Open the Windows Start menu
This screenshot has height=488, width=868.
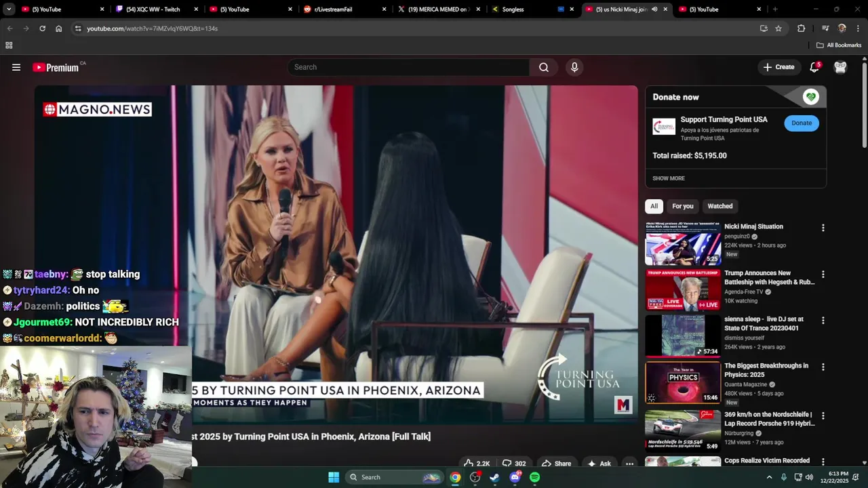click(x=334, y=477)
